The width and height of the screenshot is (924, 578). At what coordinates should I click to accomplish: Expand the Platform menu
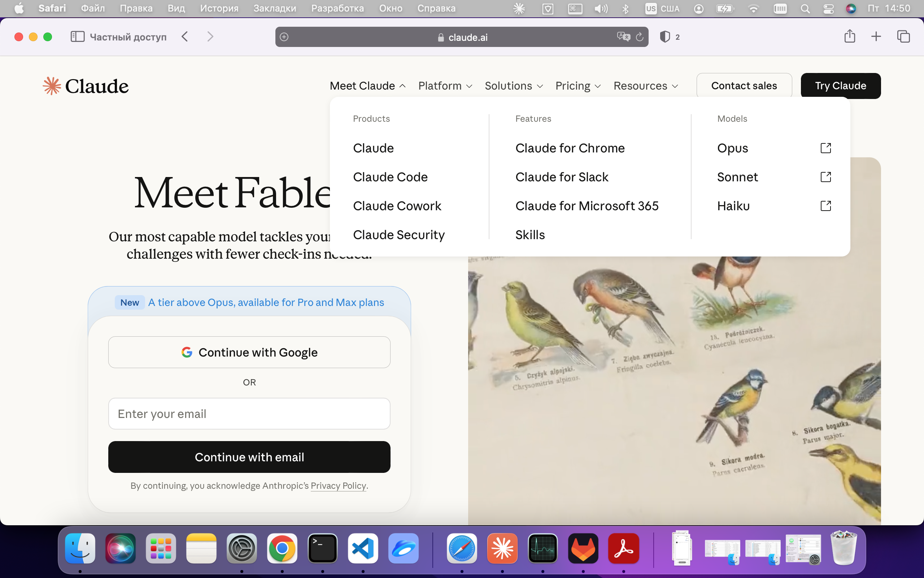coord(445,86)
